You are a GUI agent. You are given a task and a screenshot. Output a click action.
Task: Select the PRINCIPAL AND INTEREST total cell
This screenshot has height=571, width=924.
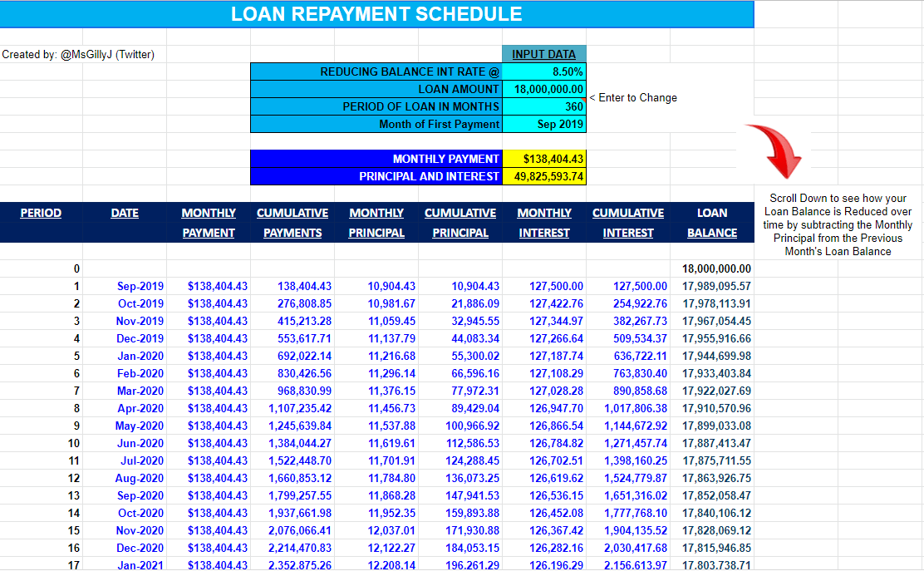pyautogui.click(x=543, y=176)
